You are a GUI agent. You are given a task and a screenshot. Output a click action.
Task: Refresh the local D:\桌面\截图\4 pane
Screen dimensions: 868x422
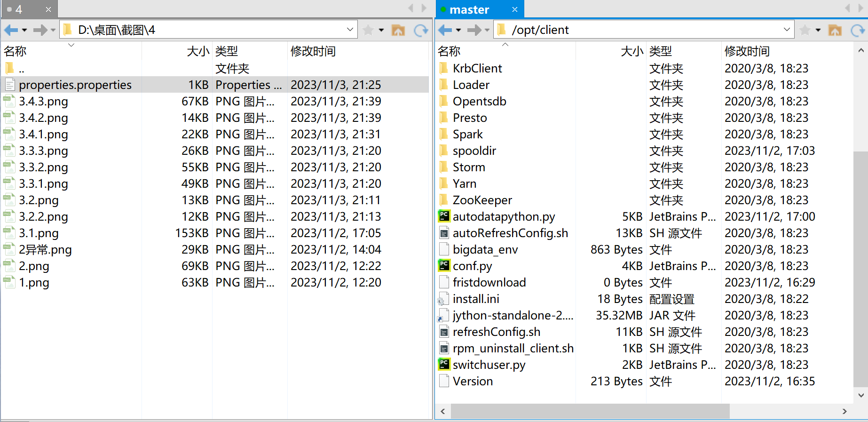(x=421, y=30)
